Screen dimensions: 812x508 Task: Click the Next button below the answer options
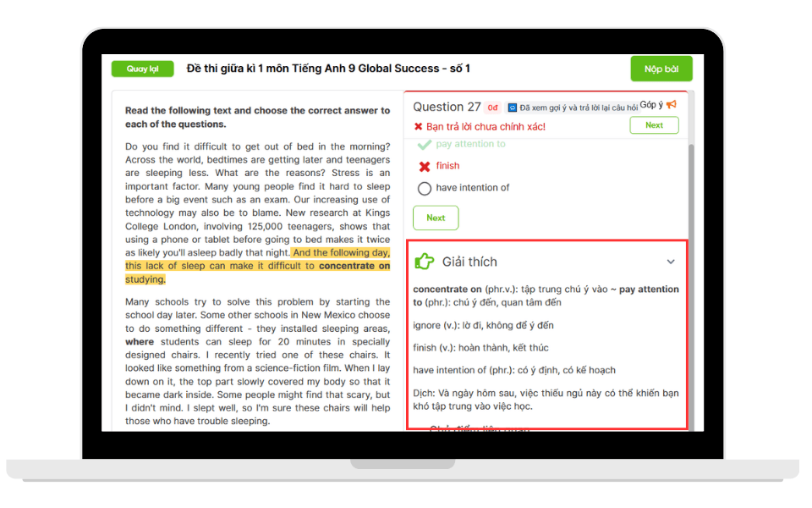(436, 218)
